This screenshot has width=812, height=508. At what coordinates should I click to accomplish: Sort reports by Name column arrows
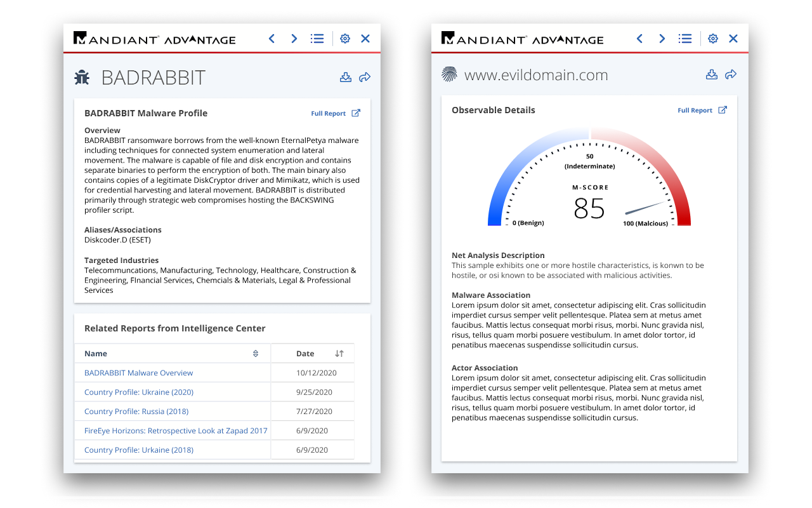256,354
